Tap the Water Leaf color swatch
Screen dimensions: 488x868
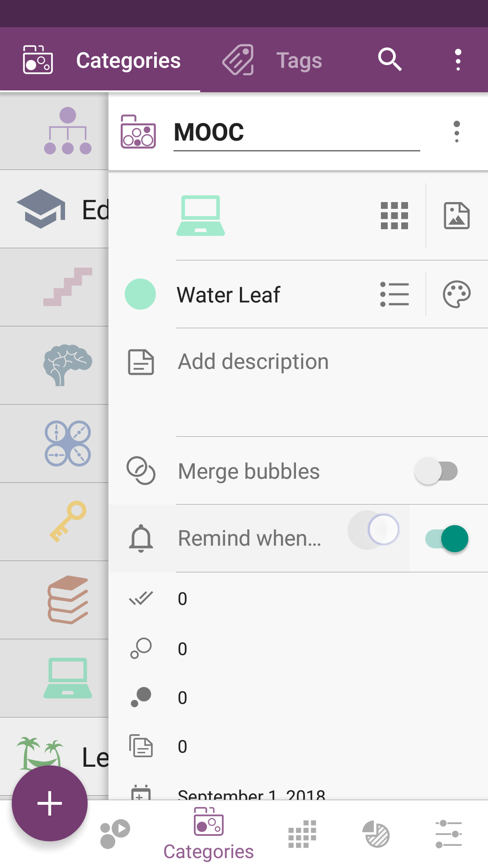pos(140,294)
